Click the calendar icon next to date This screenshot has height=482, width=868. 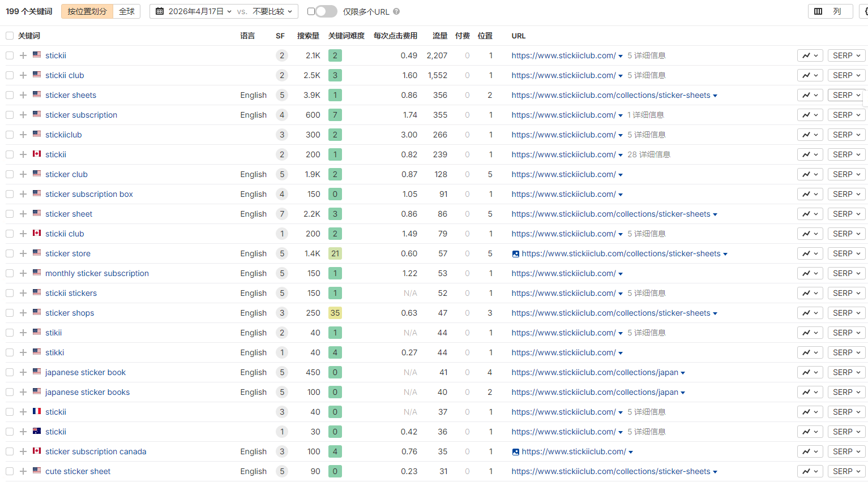[x=160, y=11]
